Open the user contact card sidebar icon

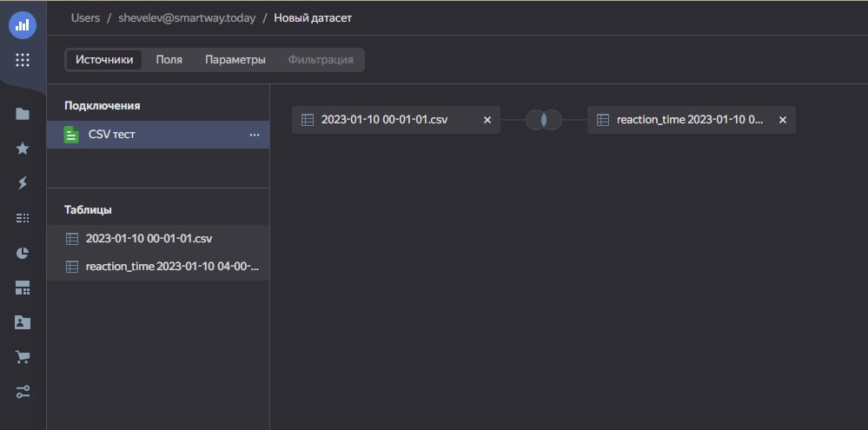pyautogui.click(x=23, y=322)
